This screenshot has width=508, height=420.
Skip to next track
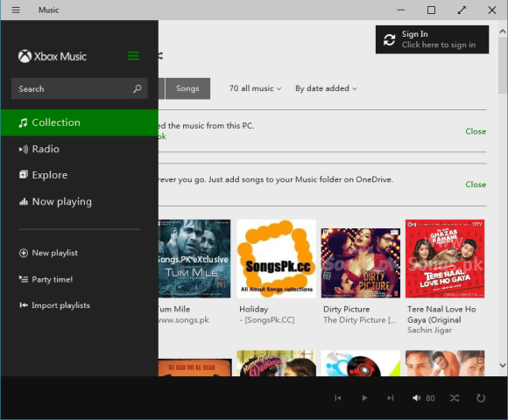[x=391, y=398]
